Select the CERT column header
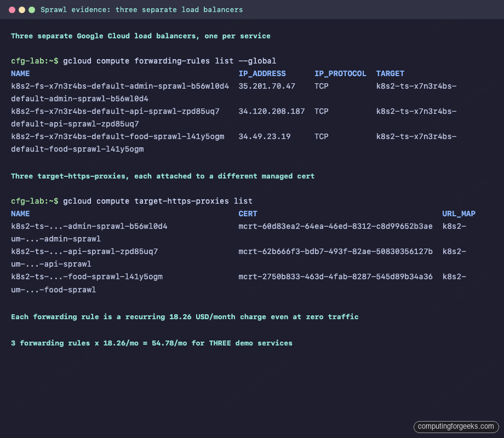 click(248, 214)
